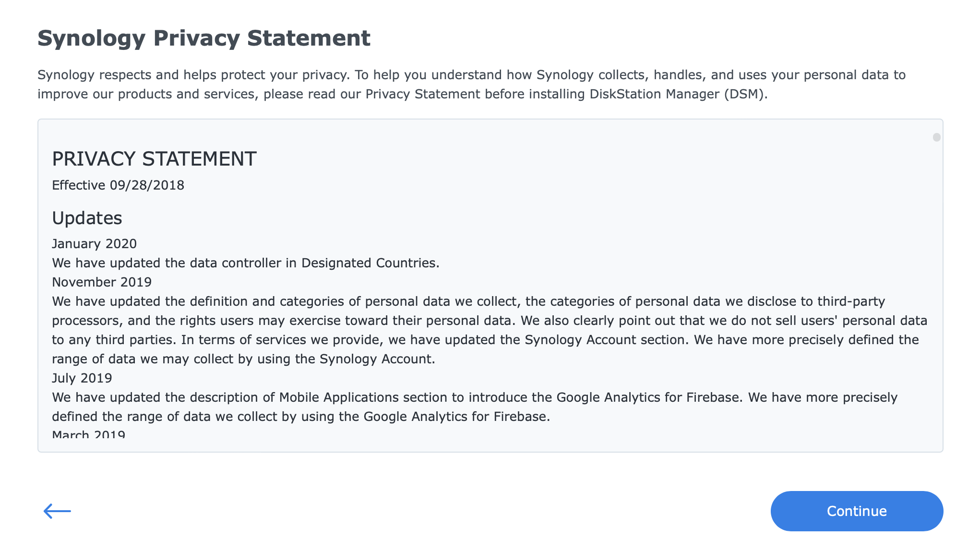Screen dimensions: 980x551
Task: Click the PRIVACY STATEMENT heading in the text box
Action: pos(154,159)
